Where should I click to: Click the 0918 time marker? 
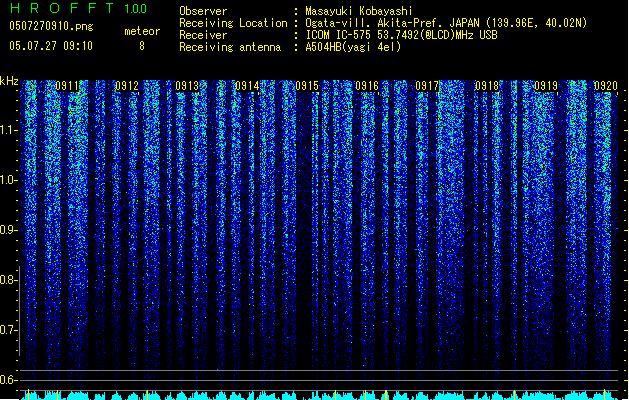[x=487, y=86]
